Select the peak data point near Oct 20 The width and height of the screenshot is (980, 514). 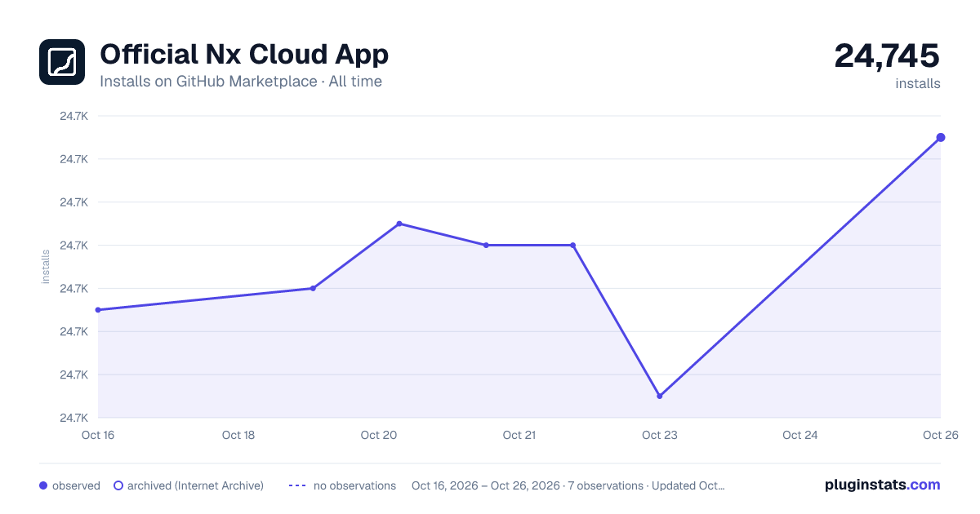[399, 224]
